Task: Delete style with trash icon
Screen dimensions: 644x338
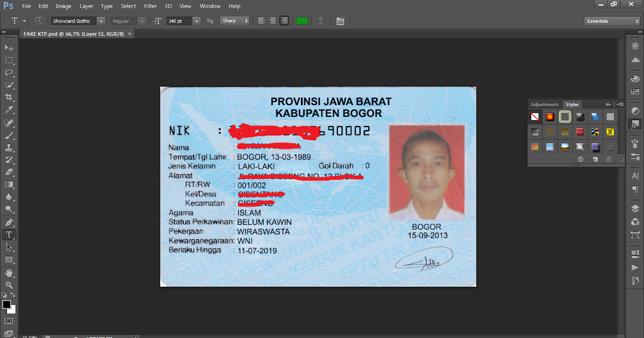Action: [609, 159]
